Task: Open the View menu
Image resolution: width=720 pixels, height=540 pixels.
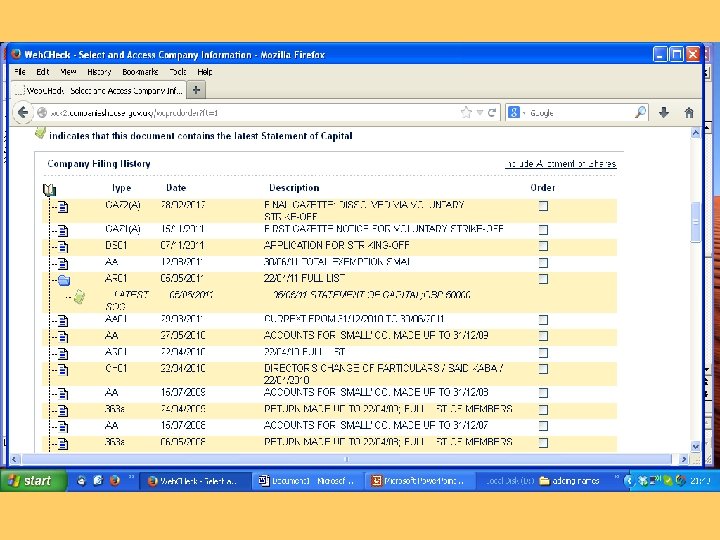Action: [x=68, y=72]
